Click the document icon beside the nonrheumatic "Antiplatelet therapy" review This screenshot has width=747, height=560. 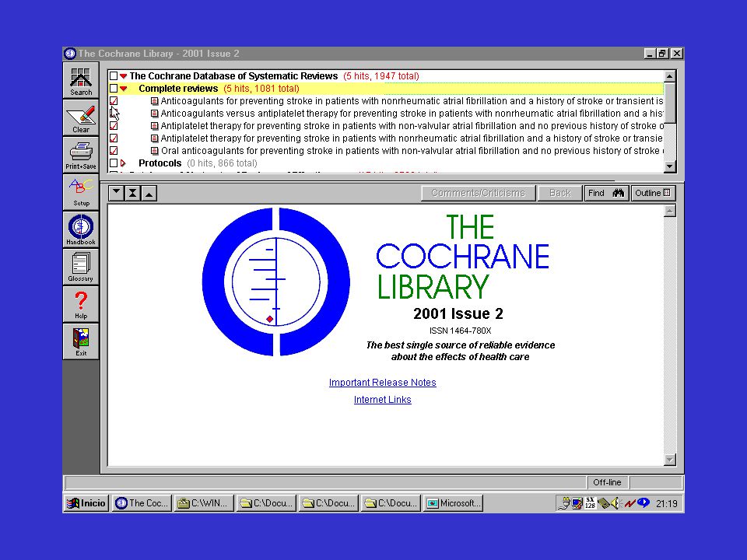(154, 138)
